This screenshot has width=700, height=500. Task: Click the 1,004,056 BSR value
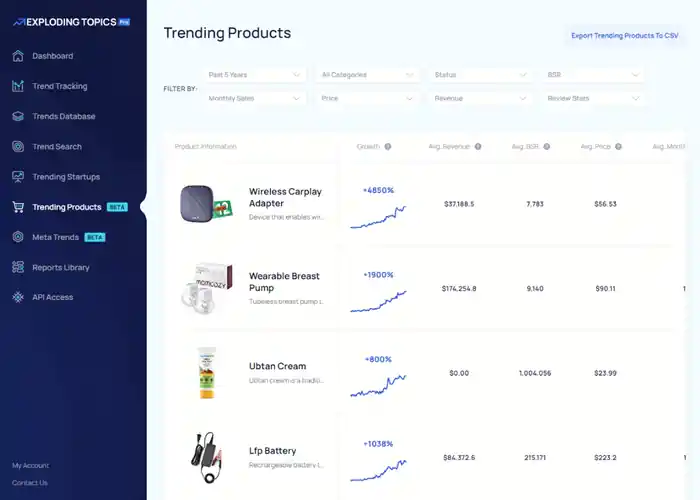coord(535,373)
